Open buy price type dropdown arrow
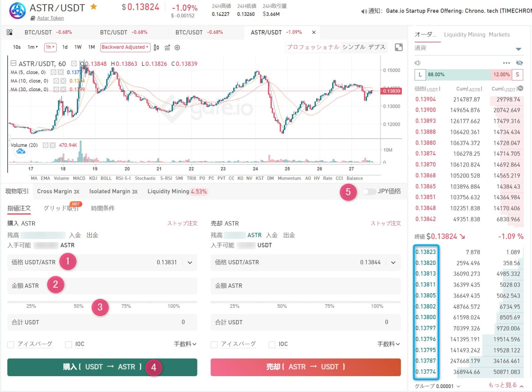 (x=190, y=262)
